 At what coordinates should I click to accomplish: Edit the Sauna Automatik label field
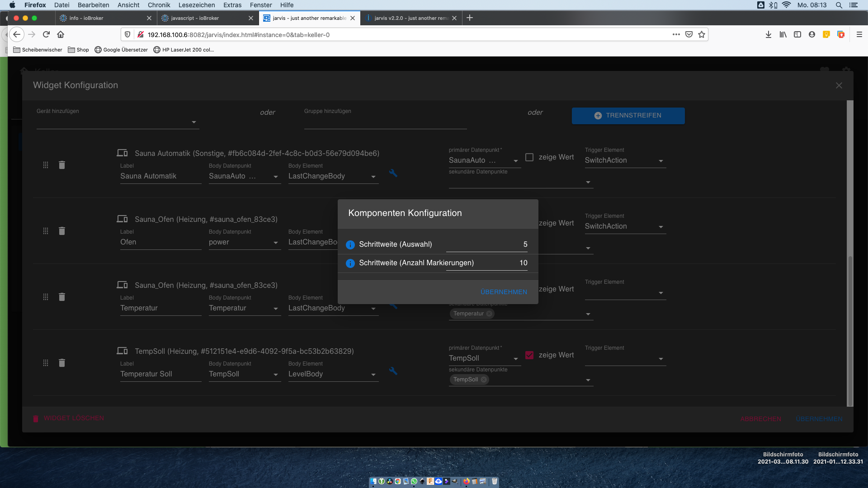coord(160,176)
